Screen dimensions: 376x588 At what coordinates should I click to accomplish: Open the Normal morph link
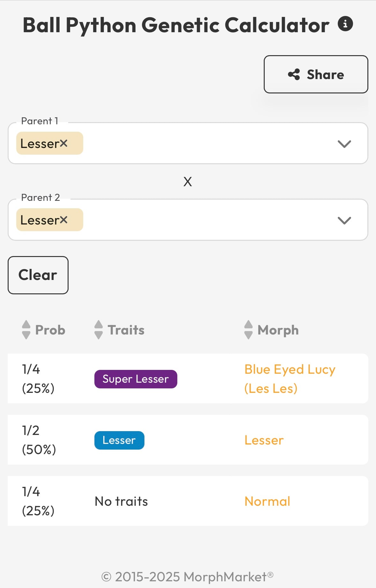pyautogui.click(x=267, y=502)
